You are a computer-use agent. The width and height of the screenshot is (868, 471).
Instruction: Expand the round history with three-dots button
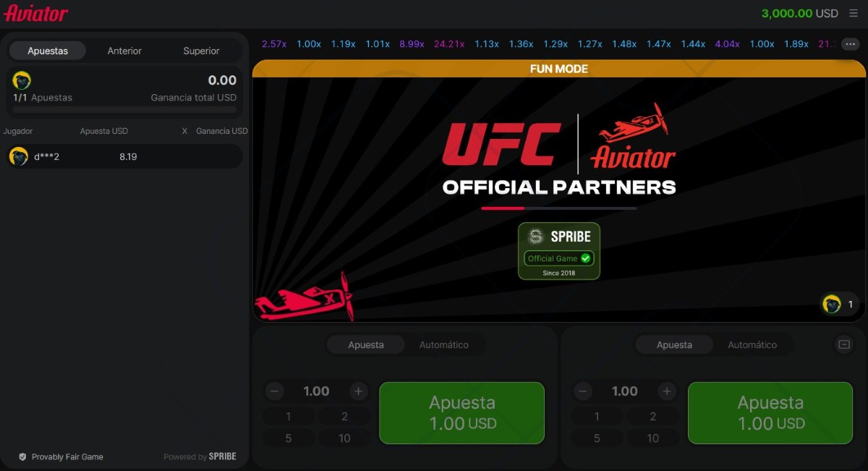click(850, 44)
